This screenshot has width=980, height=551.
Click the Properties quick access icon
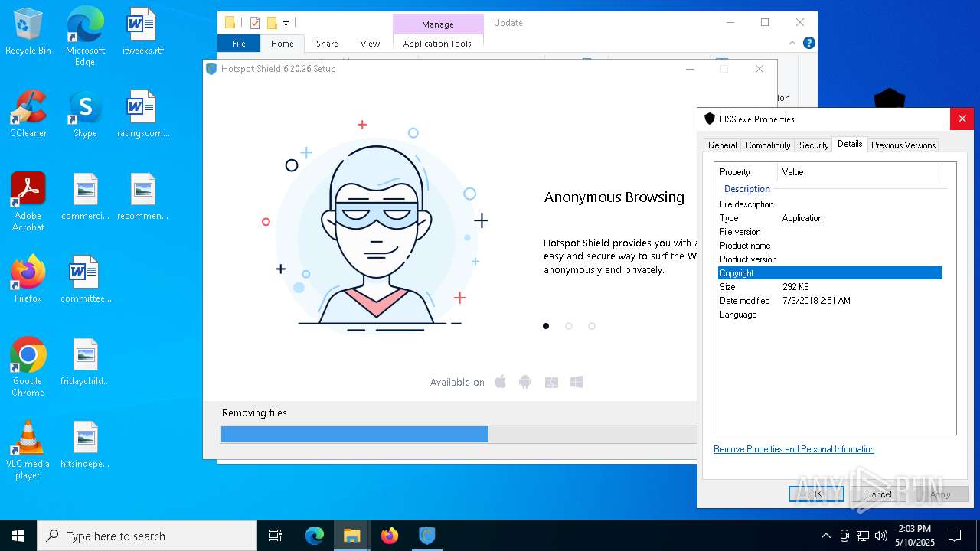pos(255,23)
